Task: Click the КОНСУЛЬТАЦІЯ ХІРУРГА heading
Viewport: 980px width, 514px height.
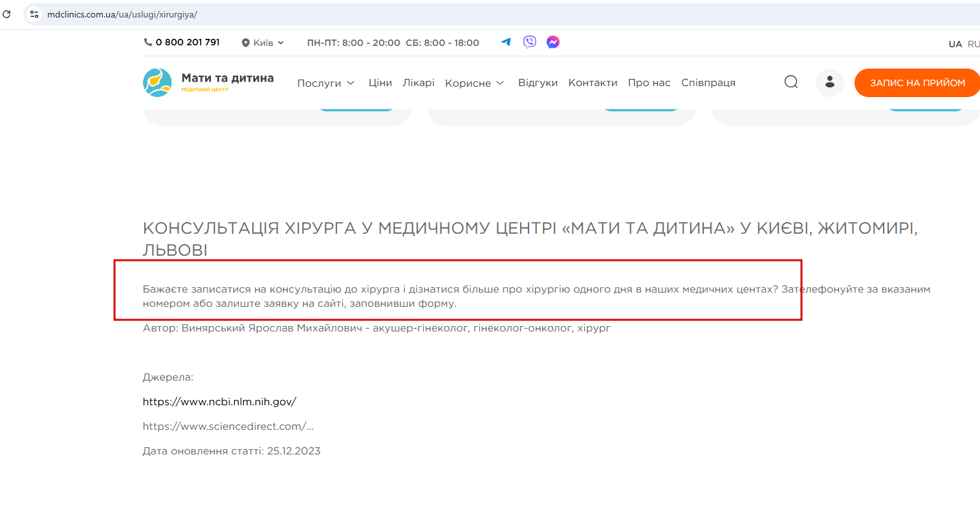Action: 530,239
